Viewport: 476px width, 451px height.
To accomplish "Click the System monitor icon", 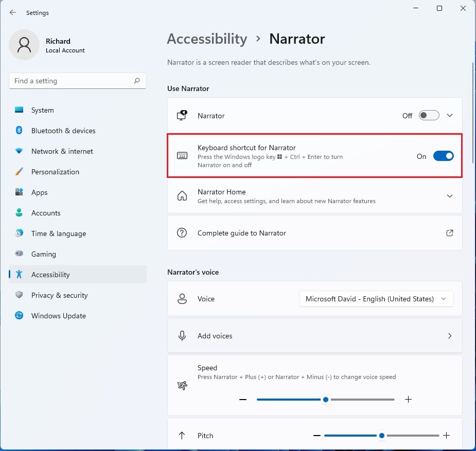I will (x=19, y=110).
